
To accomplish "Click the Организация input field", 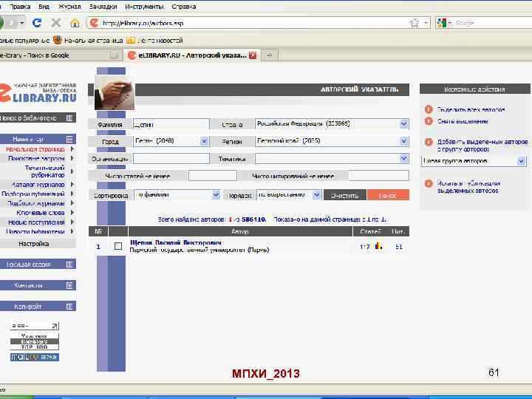I will 171,158.
